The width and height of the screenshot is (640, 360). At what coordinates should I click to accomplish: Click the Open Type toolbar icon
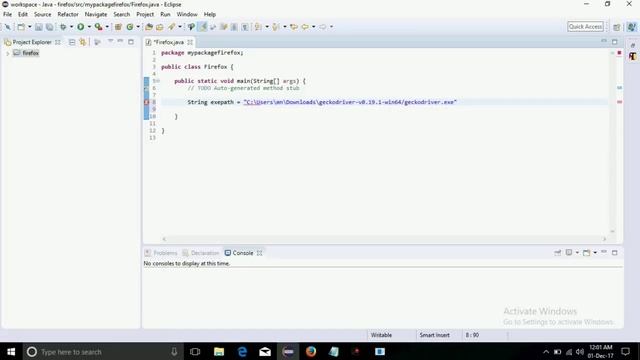tap(149, 27)
